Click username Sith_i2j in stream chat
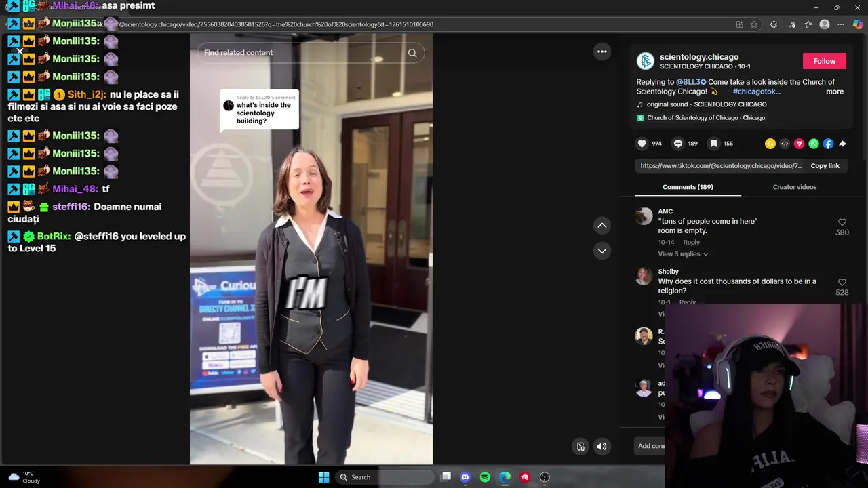Image resolution: width=868 pixels, height=488 pixels. click(85, 95)
